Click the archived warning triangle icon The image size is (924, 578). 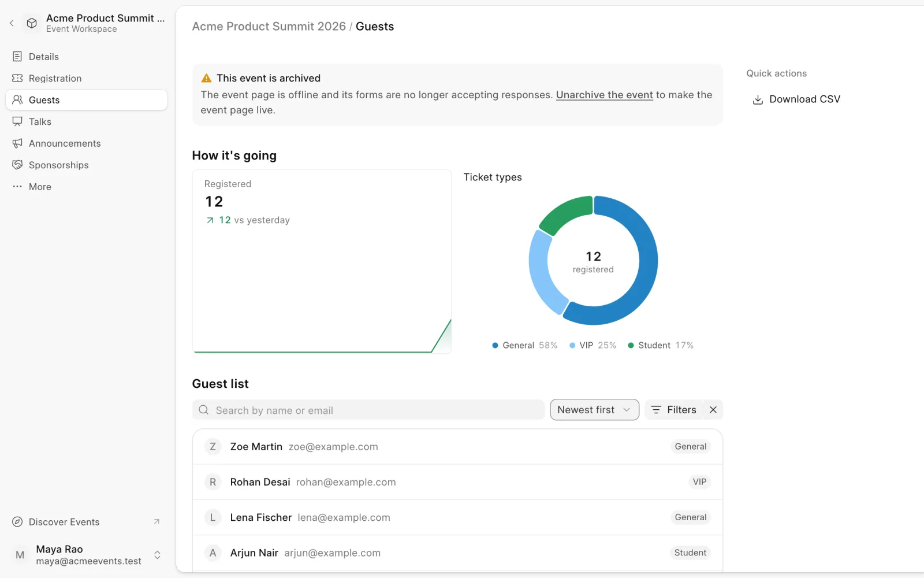(206, 78)
